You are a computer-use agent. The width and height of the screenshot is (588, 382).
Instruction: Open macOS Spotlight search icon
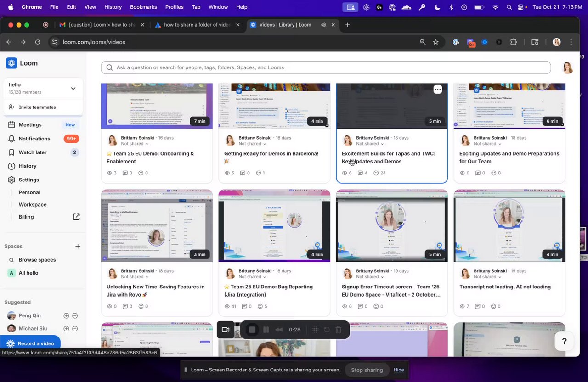tap(509, 7)
